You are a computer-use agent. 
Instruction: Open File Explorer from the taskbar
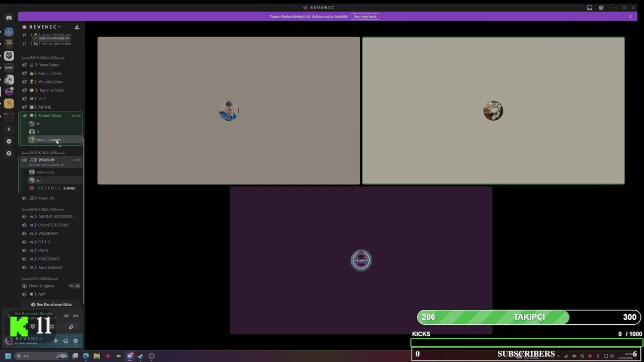[97, 356]
